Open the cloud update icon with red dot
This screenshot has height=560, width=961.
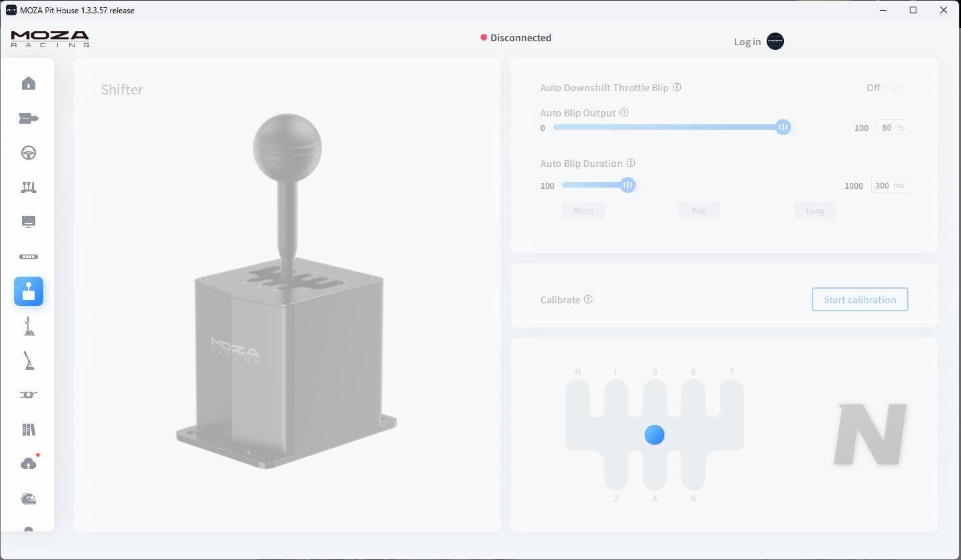click(x=29, y=464)
